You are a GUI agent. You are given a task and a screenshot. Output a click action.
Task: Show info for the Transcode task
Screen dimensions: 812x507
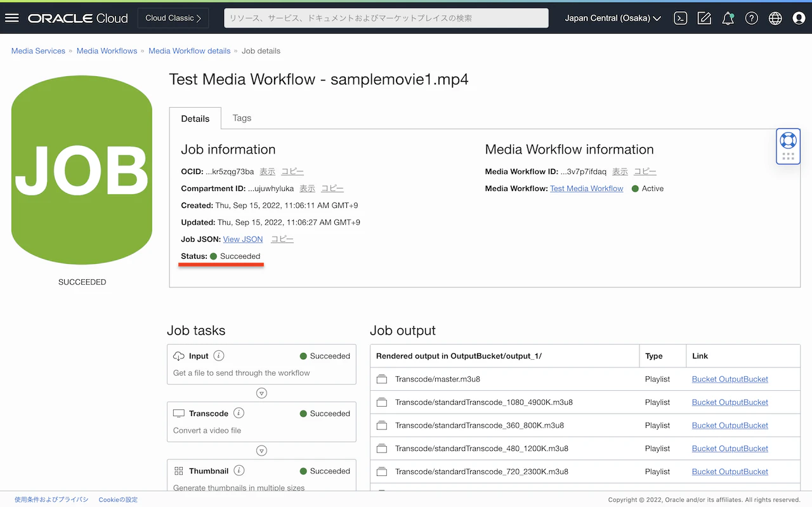(x=239, y=413)
